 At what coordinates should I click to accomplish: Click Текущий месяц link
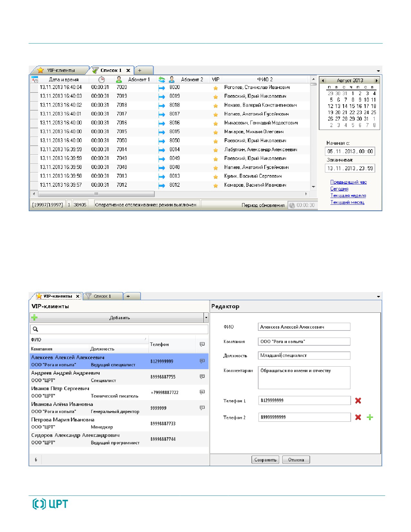click(x=347, y=202)
